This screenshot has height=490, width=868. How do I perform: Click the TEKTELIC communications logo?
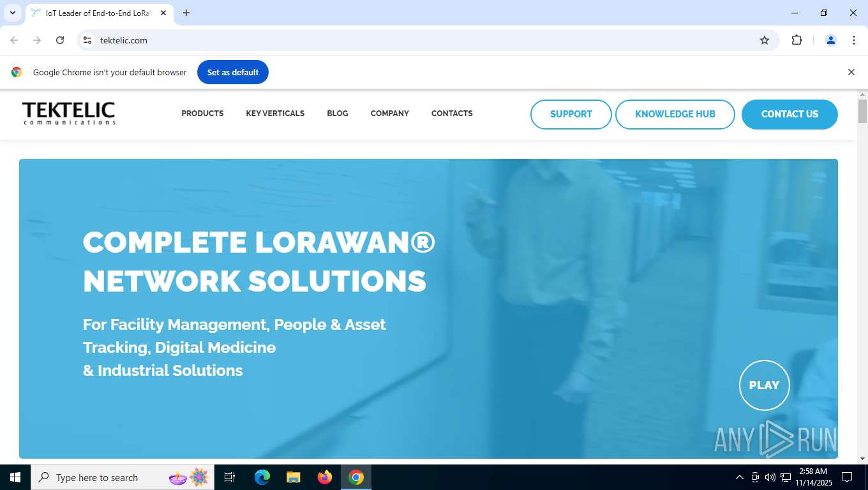coord(69,114)
